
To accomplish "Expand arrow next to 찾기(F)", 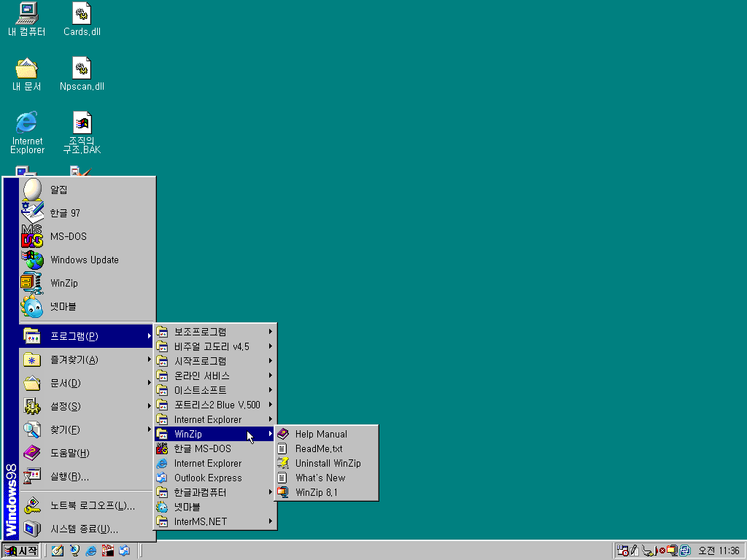I will point(149,429).
